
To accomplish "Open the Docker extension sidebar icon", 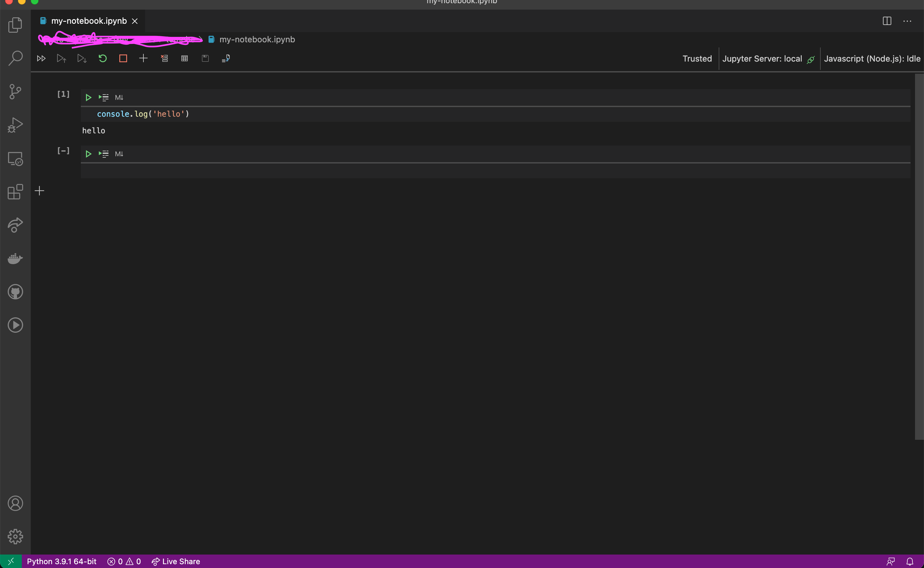I will (15, 258).
